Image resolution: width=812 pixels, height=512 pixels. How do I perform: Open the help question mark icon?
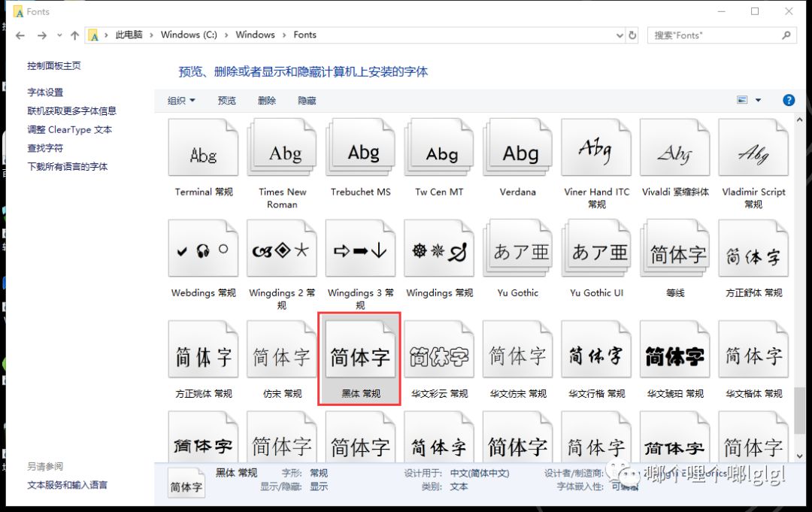pos(788,101)
